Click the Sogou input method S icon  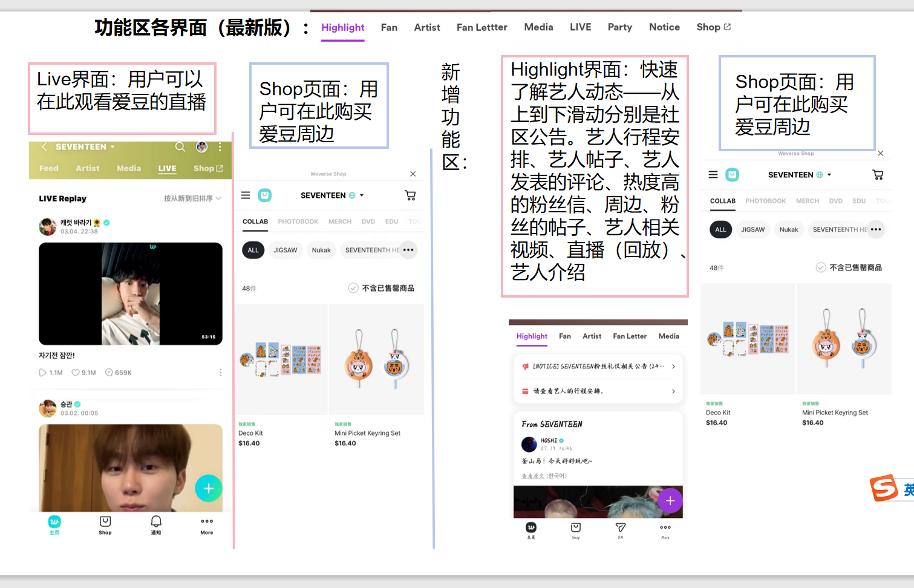click(x=884, y=488)
